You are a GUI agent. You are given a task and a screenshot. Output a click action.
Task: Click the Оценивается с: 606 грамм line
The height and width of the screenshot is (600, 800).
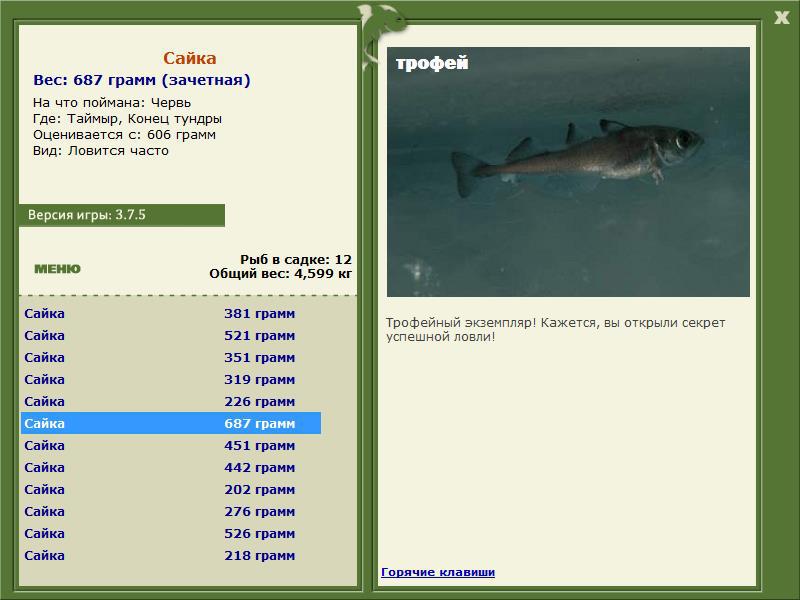[x=124, y=135]
